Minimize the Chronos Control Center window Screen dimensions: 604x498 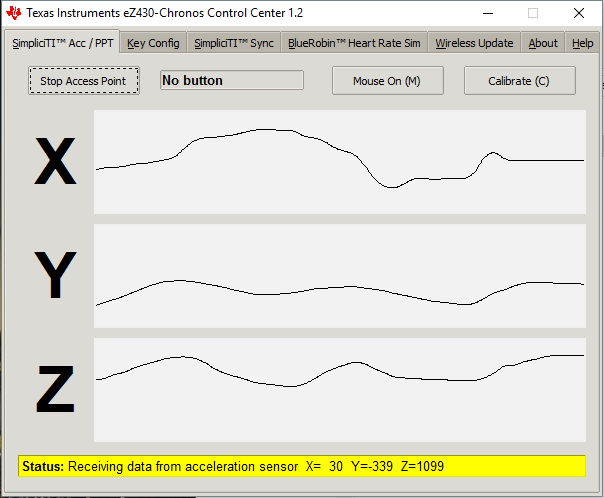click(x=488, y=13)
